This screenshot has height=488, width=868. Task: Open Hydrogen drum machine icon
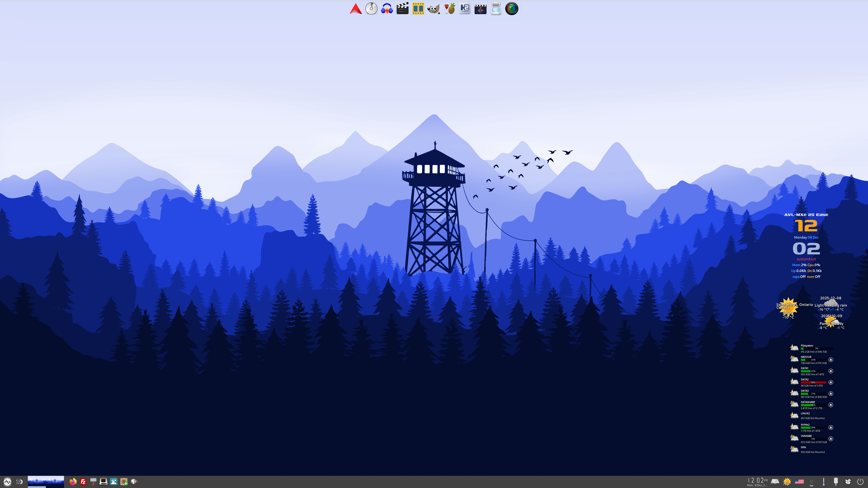(465, 9)
